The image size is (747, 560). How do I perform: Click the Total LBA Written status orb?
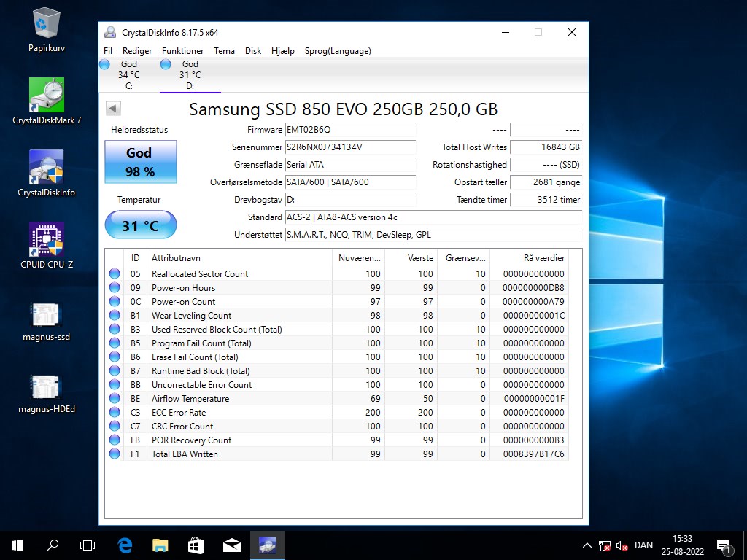tap(115, 454)
